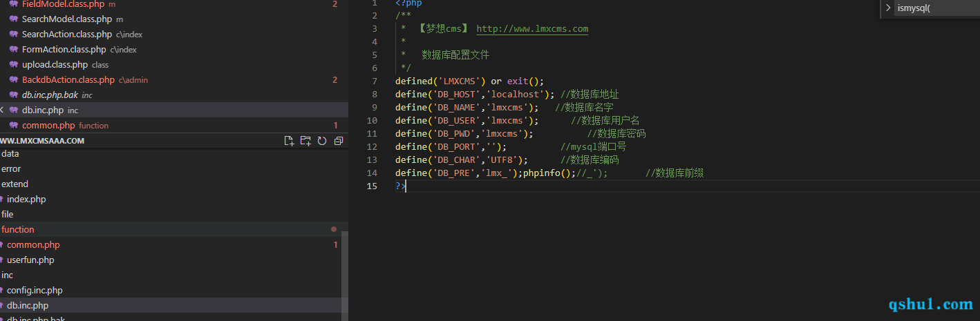Close the db.inc.php open editor
The width and height of the screenshot is (980, 321).
pos(2,110)
